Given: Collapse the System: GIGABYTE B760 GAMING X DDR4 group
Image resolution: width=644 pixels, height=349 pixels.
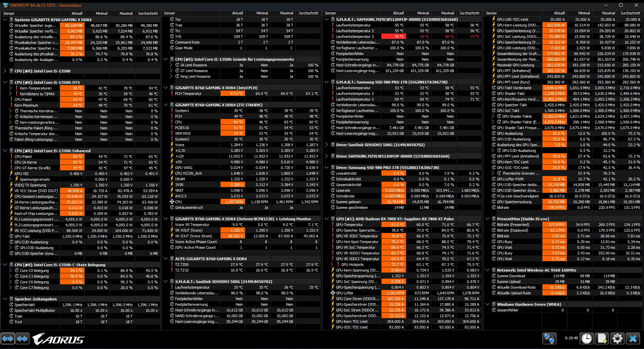Looking at the screenshot, I should point(5,20).
